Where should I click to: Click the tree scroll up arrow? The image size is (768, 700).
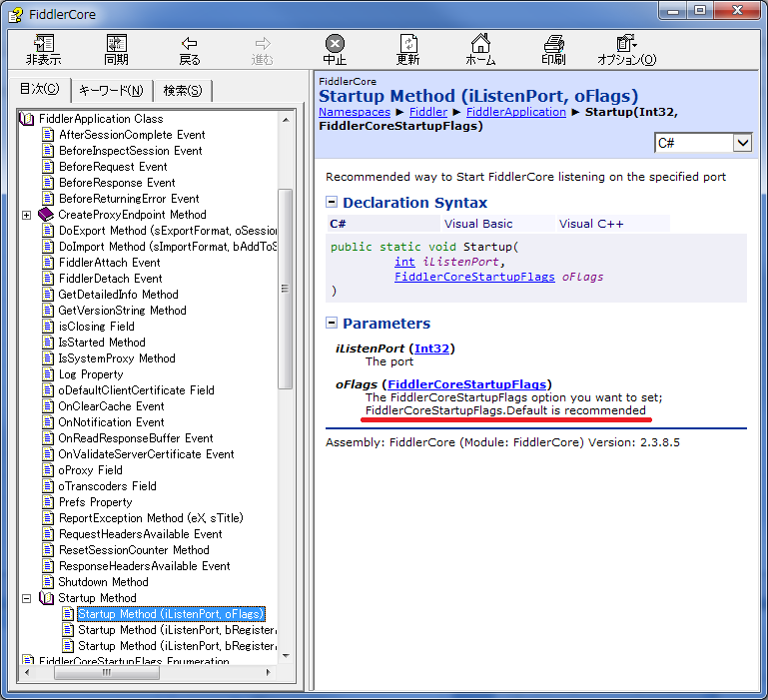pyautogui.click(x=286, y=120)
